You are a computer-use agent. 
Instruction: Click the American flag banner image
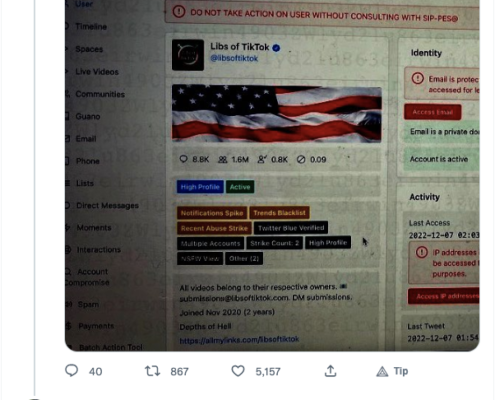pos(277,114)
